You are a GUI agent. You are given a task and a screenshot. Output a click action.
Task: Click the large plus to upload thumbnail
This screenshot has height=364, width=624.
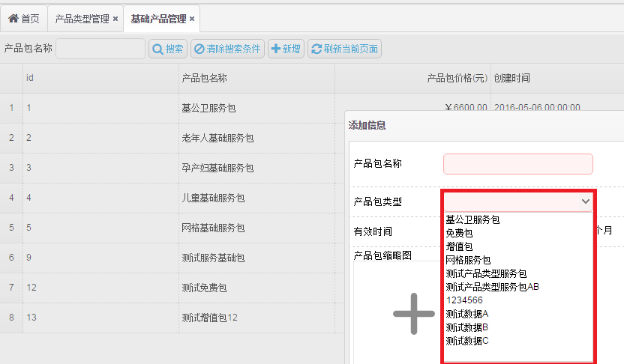[414, 313]
